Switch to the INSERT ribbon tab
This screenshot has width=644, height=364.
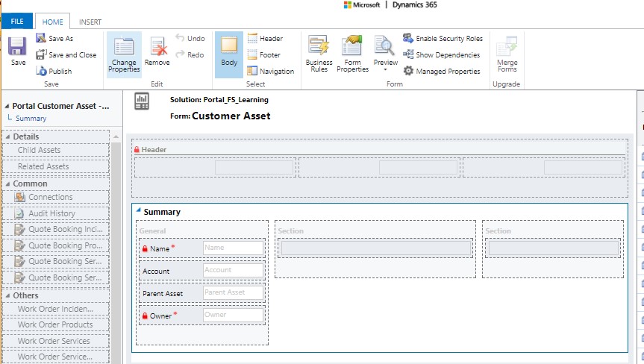90,22
